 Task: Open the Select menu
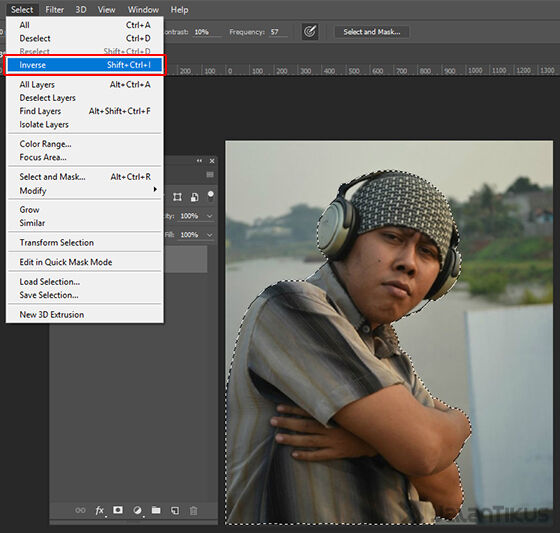tap(22, 10)
